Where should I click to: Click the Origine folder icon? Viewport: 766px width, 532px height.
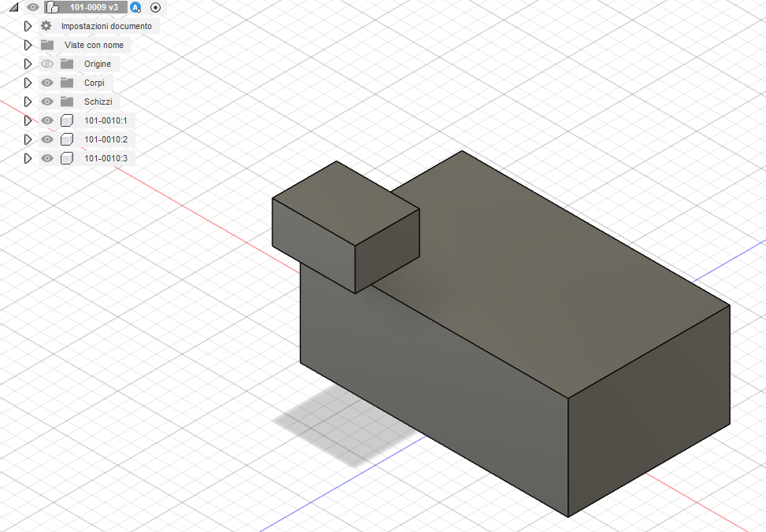[67, 64]
